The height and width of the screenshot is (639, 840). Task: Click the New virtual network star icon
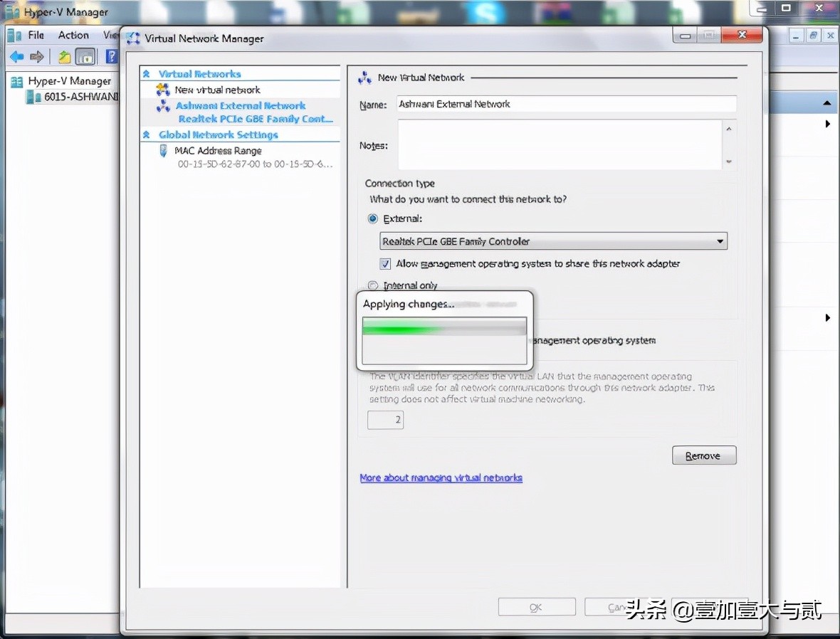coord(163,90)
